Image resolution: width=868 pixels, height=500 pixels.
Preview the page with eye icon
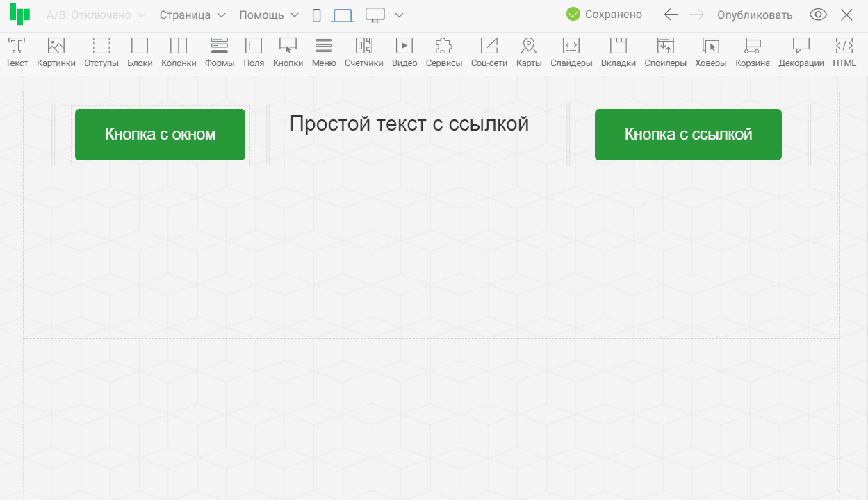[818, 15]
